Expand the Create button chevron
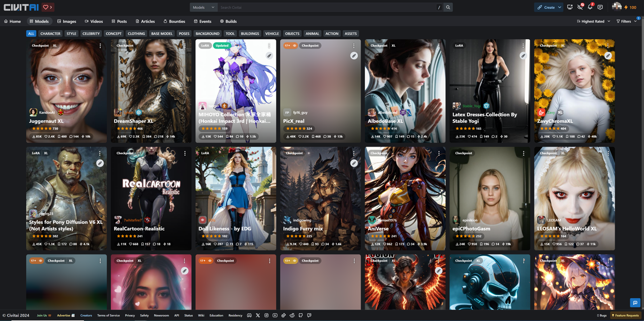 (559, 7)
